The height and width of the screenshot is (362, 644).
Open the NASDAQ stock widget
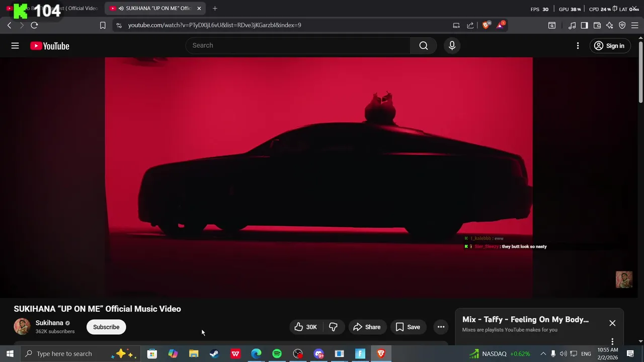click(x=500, y=353)
